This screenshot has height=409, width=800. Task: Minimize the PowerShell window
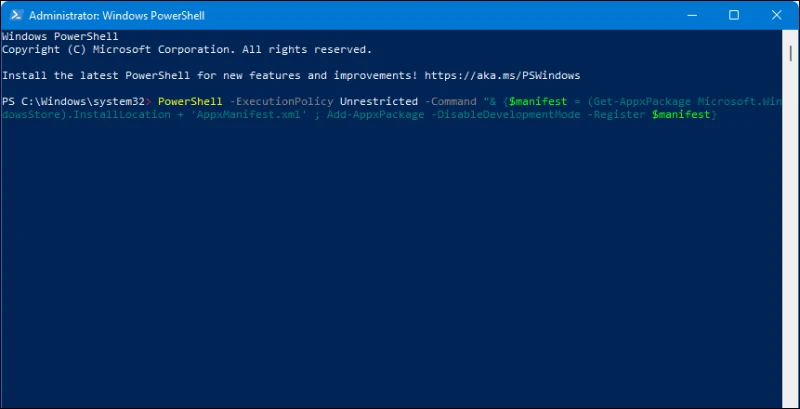pyautogui.click(x=691, y=15)
